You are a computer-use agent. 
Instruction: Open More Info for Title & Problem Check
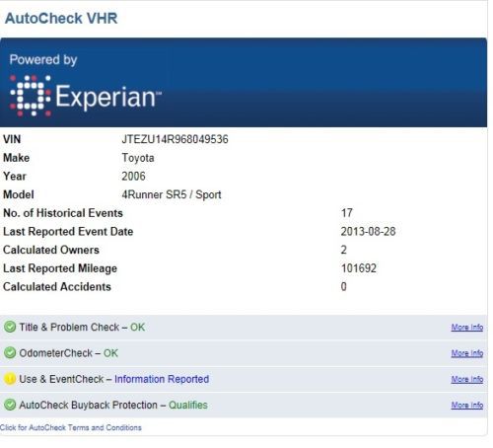pos(467,328)
